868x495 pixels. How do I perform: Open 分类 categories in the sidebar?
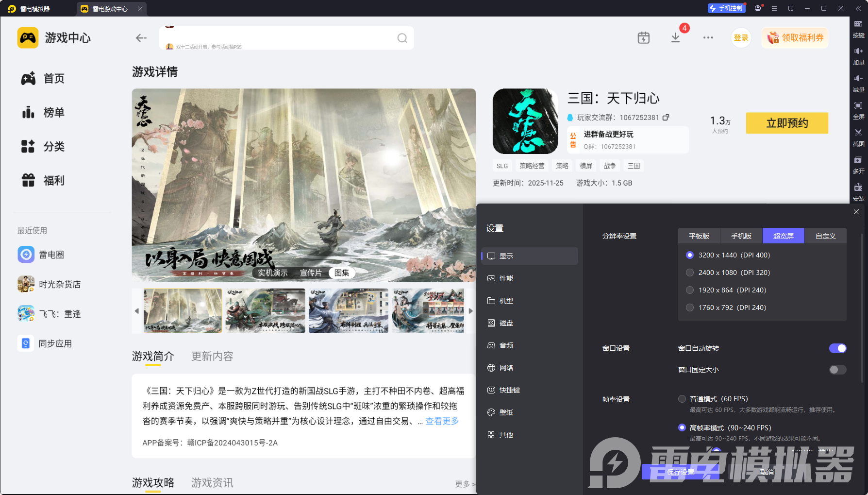[x=43, y=147]
